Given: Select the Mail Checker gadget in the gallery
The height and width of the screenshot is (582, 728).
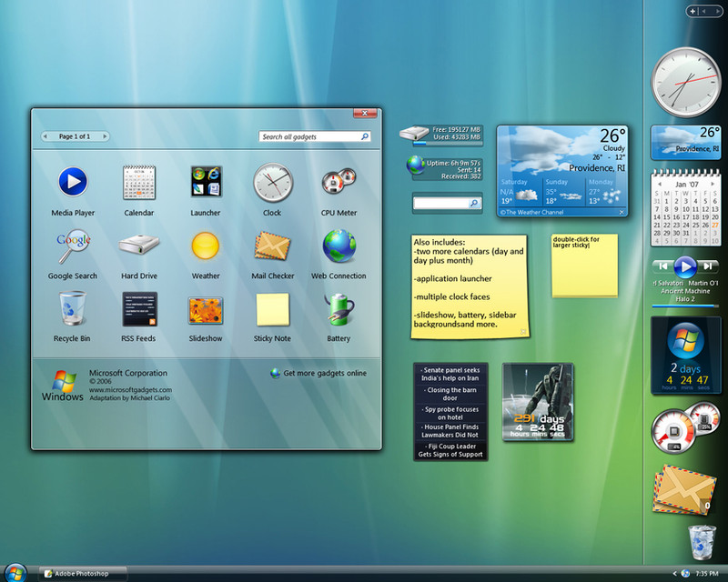Looking at the screenshot, I should point(272,245).
